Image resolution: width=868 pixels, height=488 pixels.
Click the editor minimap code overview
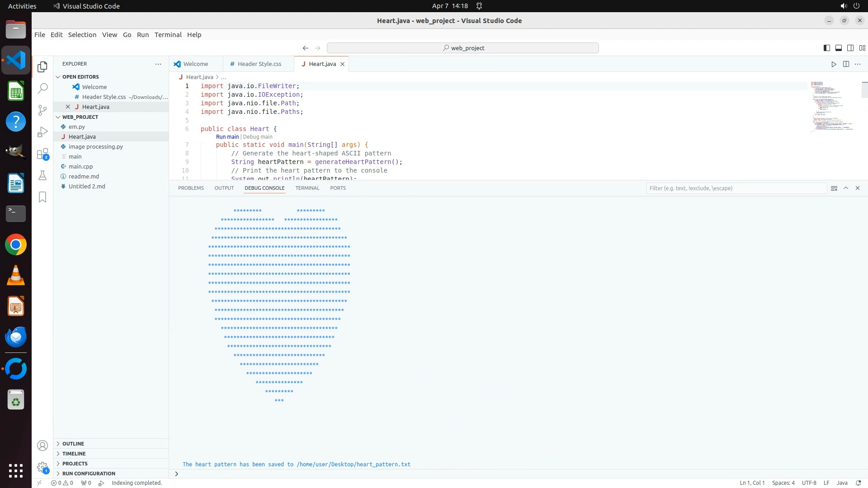click(x=831, y=106)
